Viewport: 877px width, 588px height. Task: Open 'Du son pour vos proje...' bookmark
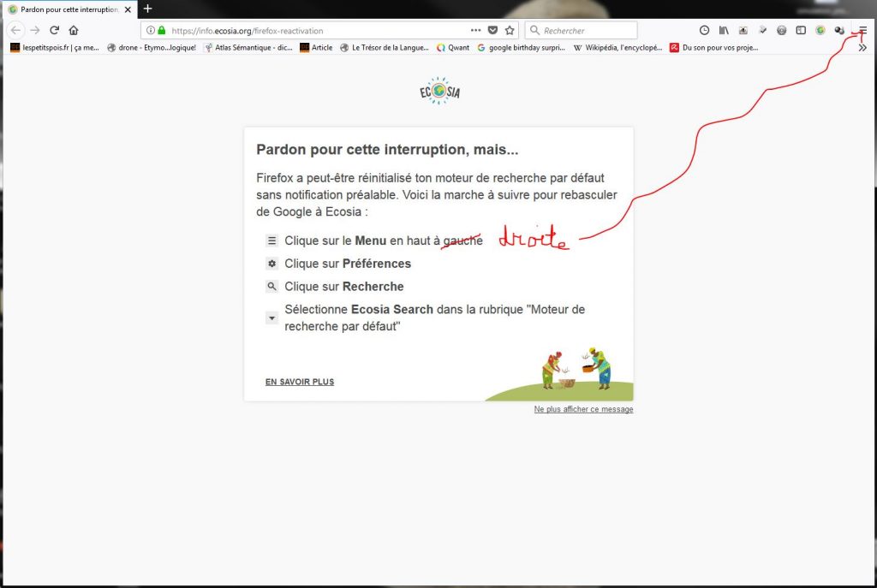pyautogui.click(x=714, y=48)
